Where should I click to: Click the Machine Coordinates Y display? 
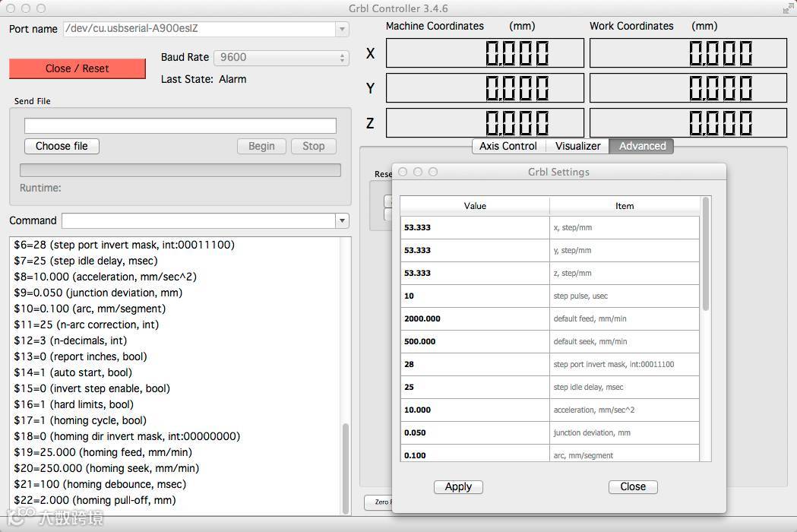pos(485,88)
